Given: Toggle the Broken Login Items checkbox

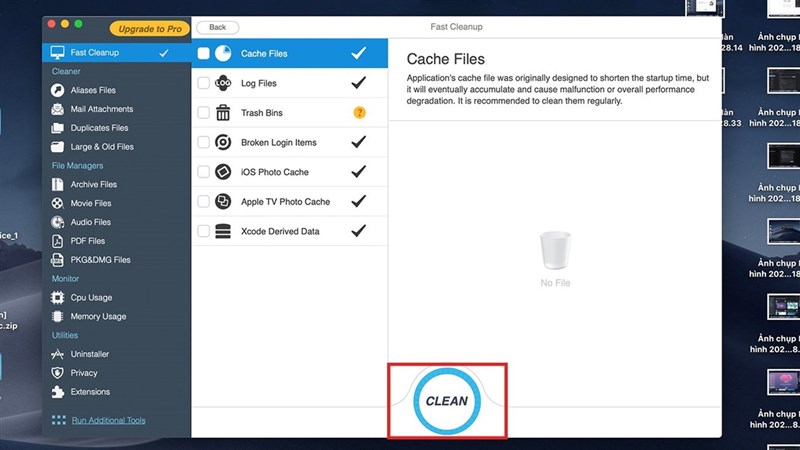Looking at the screenshot, I should pos(203,142).
